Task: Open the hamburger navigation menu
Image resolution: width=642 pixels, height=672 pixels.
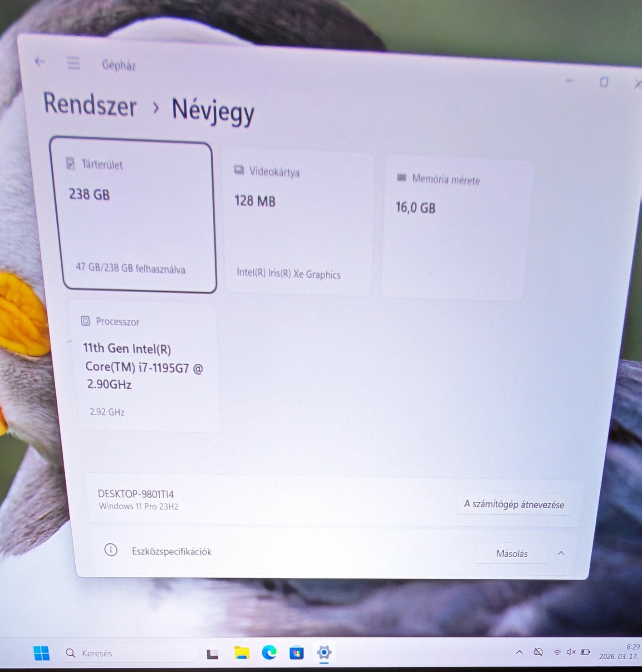Action: (74, 63)
